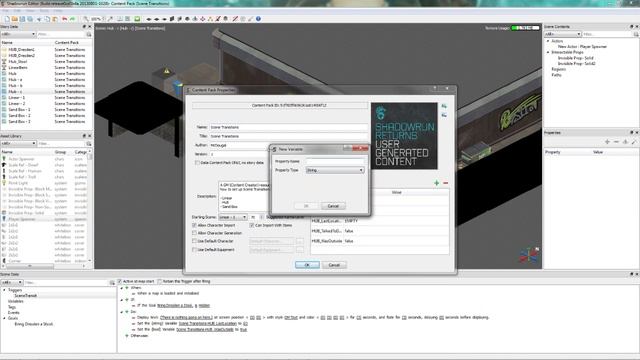Click add icon in Properties panel toolbar
Image resolution: width=640 pixels, height=360 pixels.
click(x=607, y=142)
